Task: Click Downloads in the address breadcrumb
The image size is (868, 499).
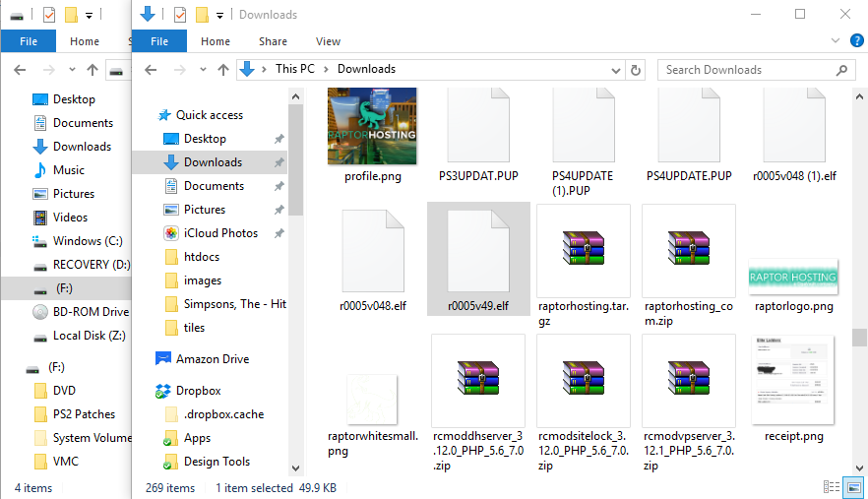Action: coord(366,69)
